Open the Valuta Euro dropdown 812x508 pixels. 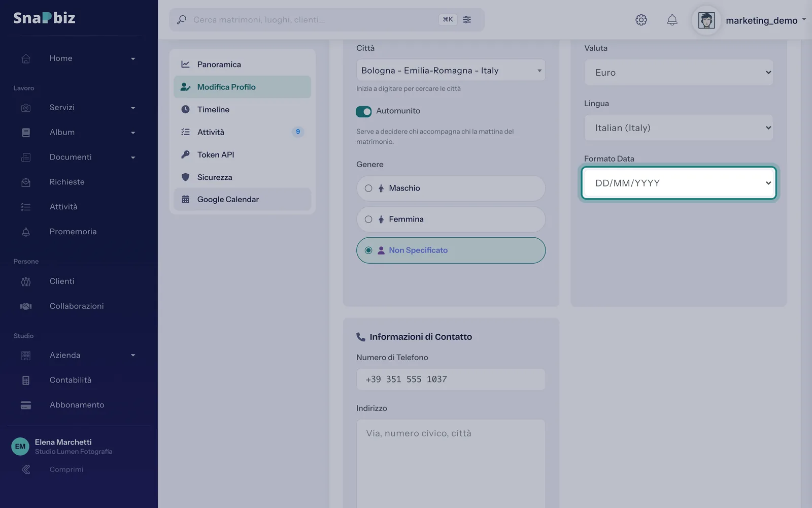click(x=679, y=73)
